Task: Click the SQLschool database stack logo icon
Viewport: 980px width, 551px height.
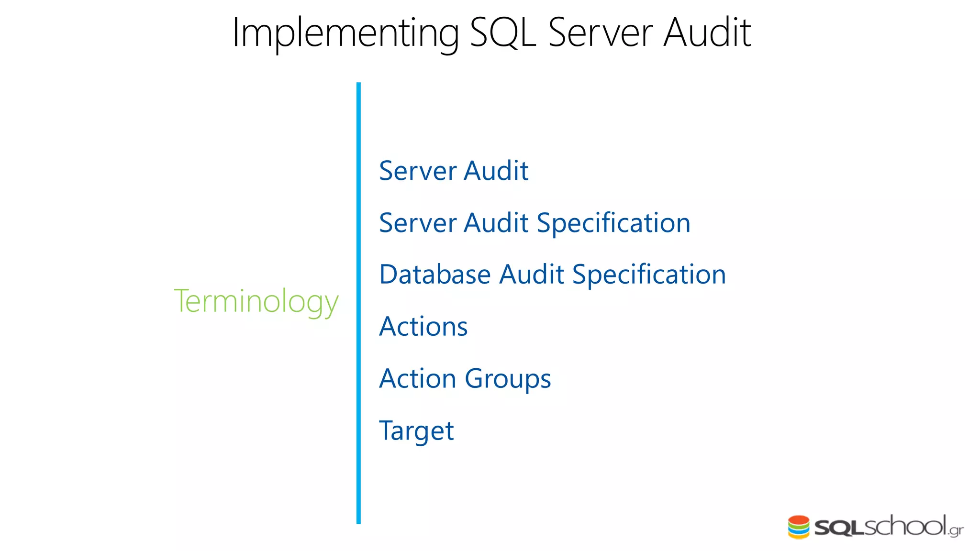Action: click(798, 527)
